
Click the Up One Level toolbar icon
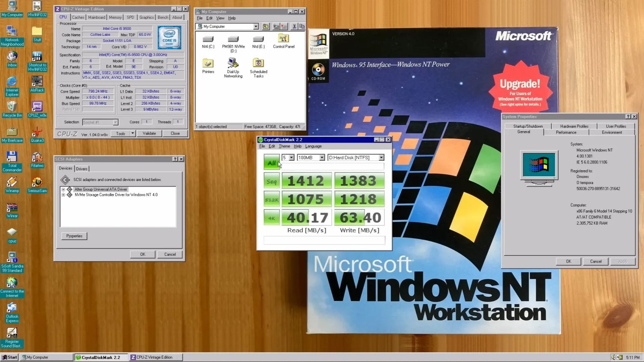coord(266,26)
